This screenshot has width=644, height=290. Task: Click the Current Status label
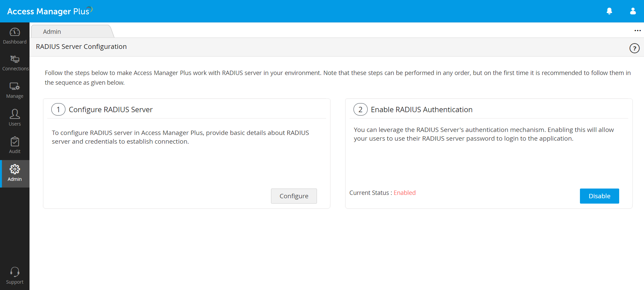point(371,193)
